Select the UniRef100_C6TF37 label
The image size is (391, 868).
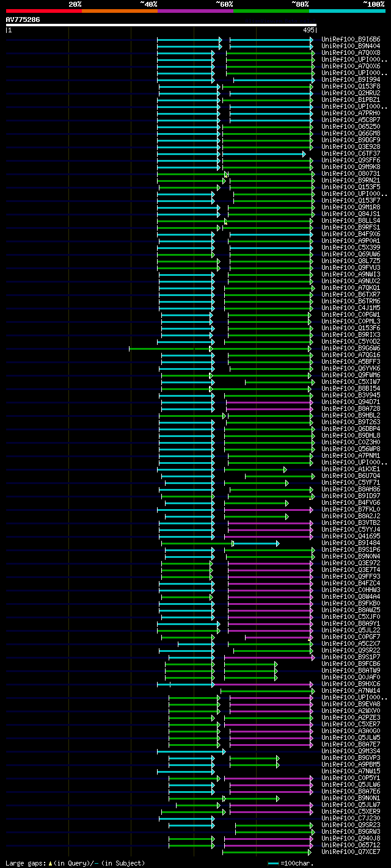[x=351, y=153]
